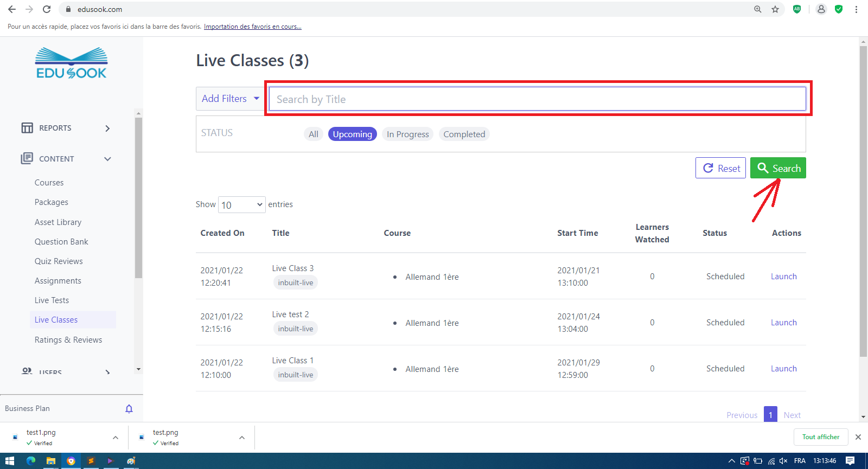Viewport: 868px width, 469px height.
Task: Go to Live Tests menu item
Action: tap(52, 300)
